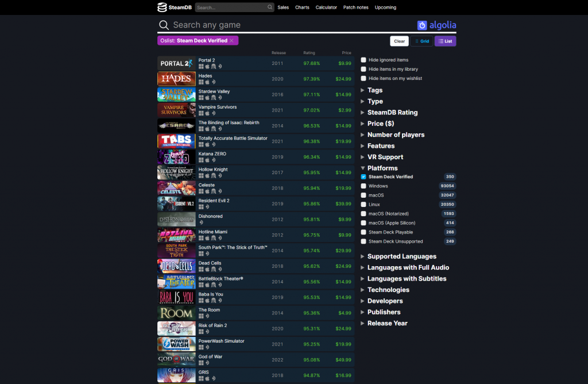The image size is (588, 384).
Task: Open the Hollow Knight title link
Action: (213, 169)
